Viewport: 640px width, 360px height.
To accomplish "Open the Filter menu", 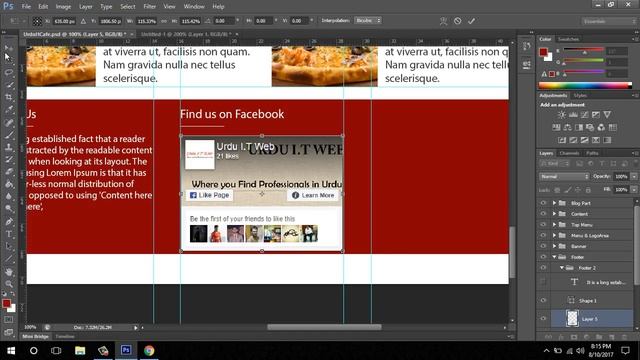I will (150, 7).
